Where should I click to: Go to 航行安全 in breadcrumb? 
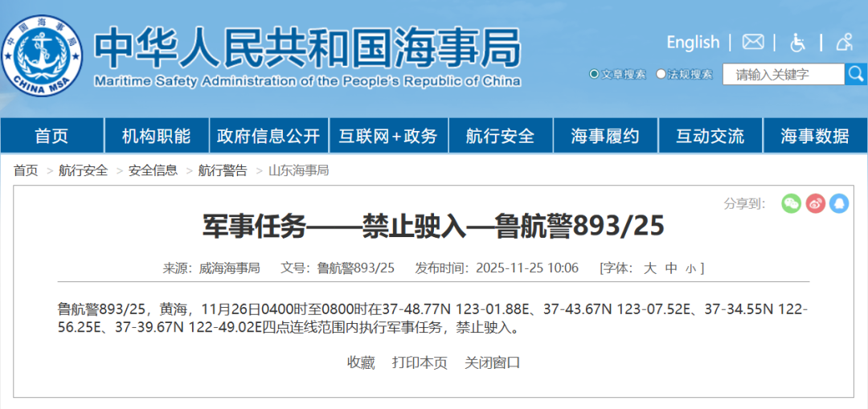pos(84,170)
